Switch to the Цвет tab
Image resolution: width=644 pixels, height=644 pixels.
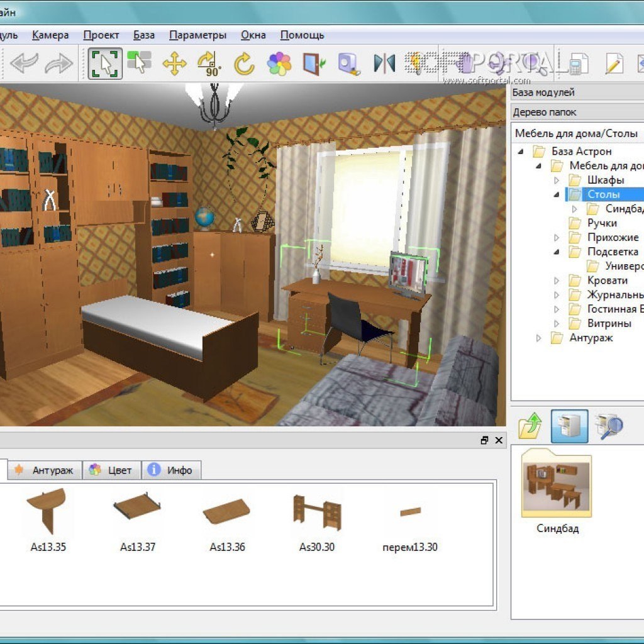111,470
